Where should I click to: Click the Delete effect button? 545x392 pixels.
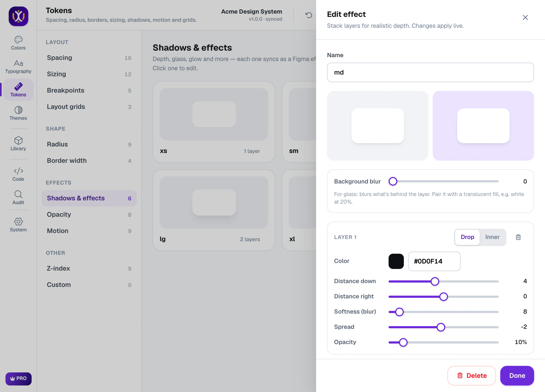pos(471,376)
